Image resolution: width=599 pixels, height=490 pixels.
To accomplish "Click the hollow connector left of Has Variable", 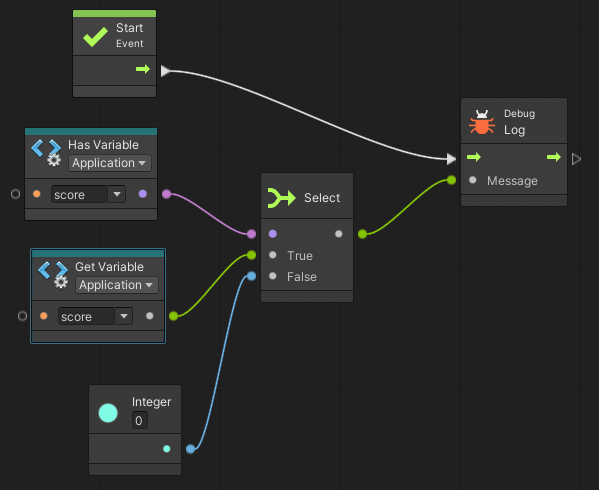I will (x=15, y=194).
